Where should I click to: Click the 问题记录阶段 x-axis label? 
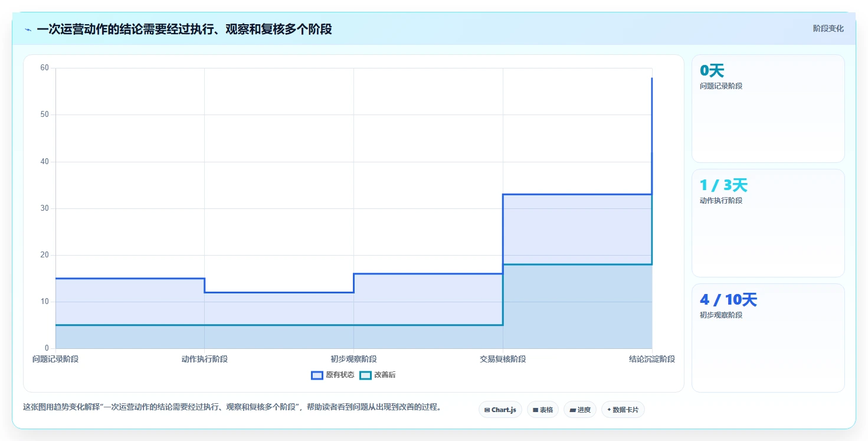tap(55, 359)
